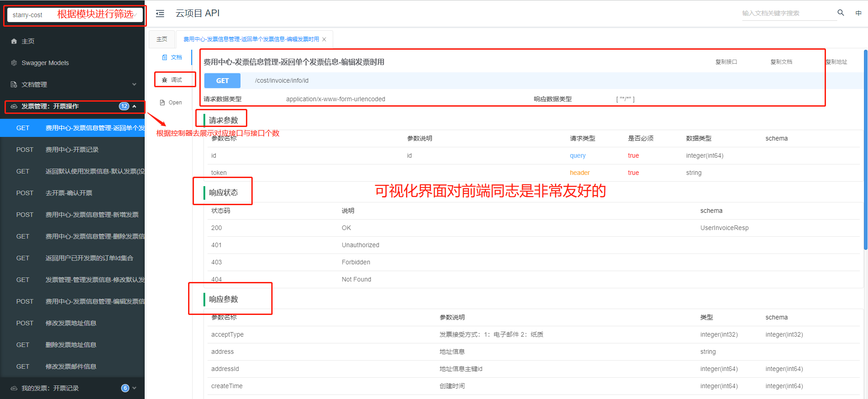
Task: Click 复制文档 to copy the document
Action: tap(781, 62)
